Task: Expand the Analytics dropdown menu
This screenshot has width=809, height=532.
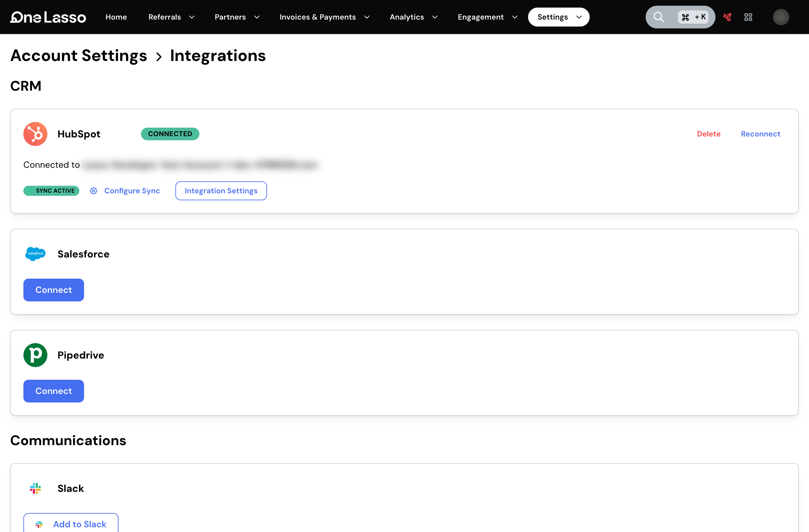Action: (413, 17)
